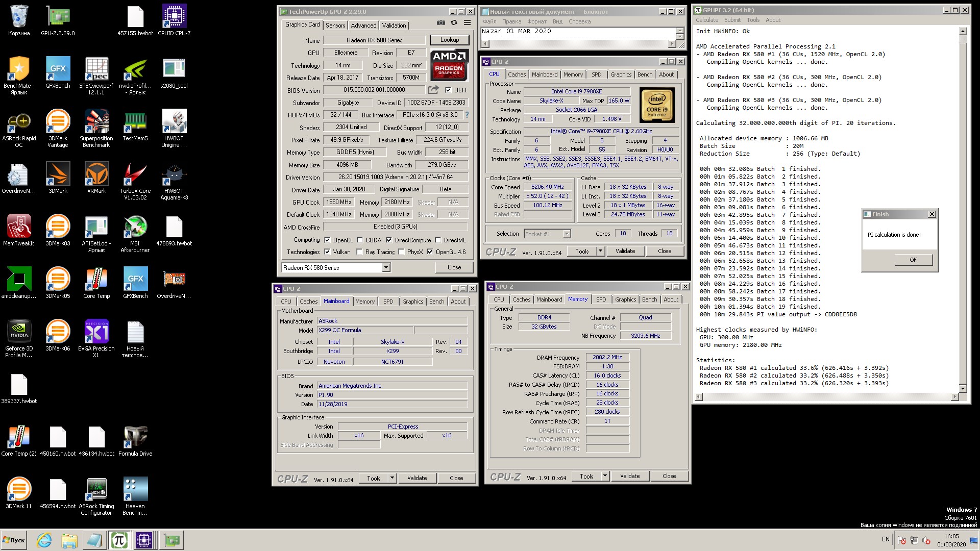Click EN language indicator in tray
980x551 pixels.
coord(886,539)
